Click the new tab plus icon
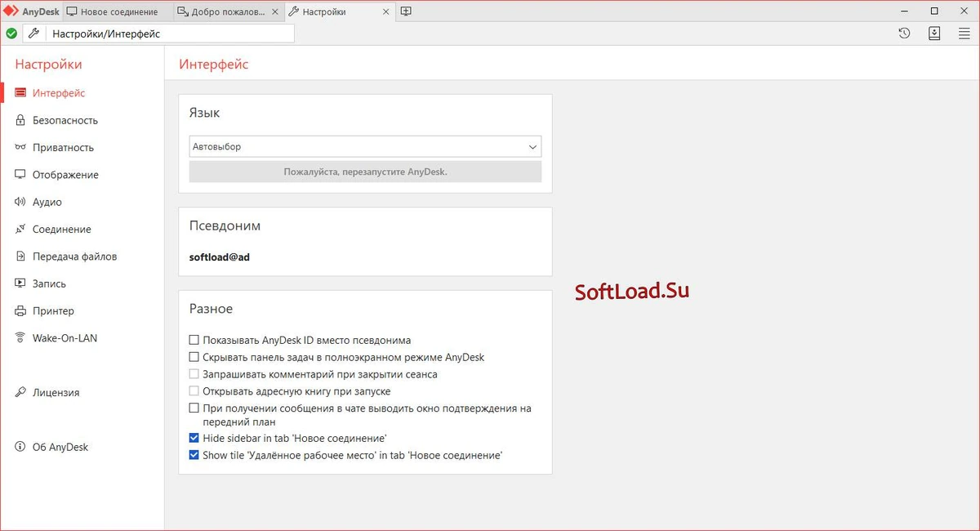Image resolution: width=980 pixels, height=531 pixels. click(x=406, y=11)
